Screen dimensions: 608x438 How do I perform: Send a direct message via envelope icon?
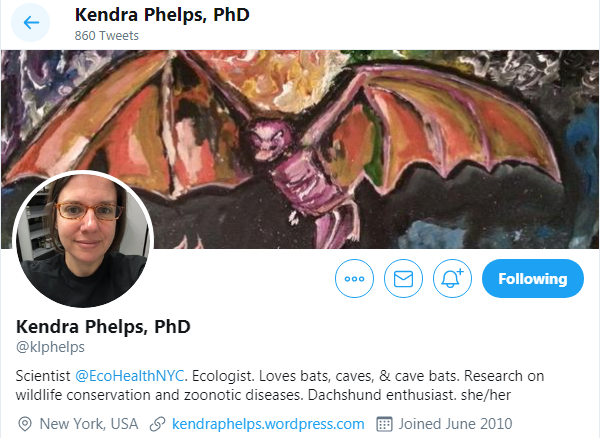(403, 279)
